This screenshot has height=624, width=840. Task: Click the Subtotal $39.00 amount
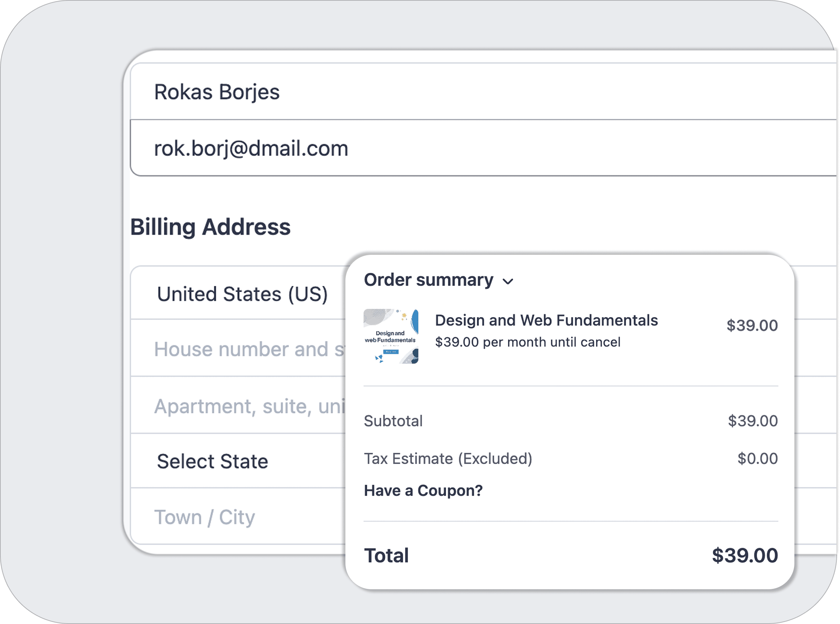752,421
